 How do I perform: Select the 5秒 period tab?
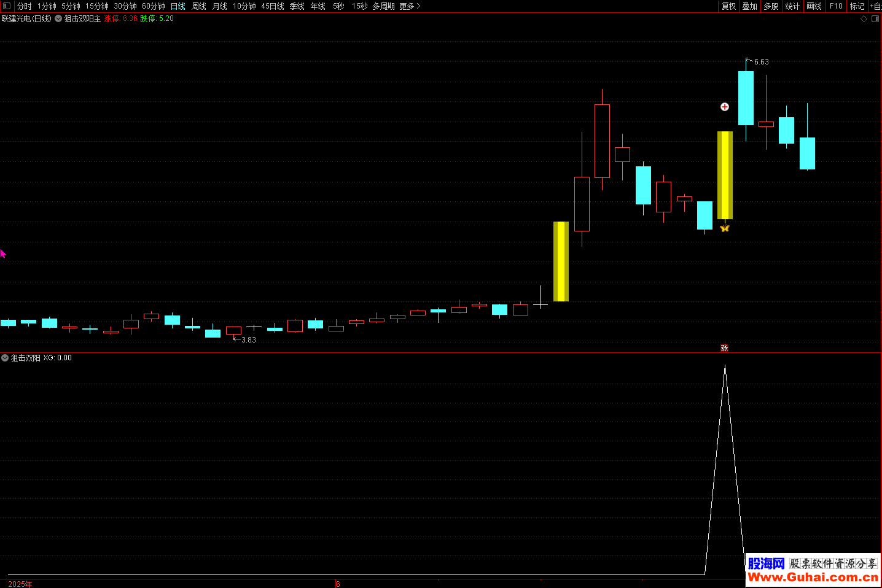click(339, 6)
